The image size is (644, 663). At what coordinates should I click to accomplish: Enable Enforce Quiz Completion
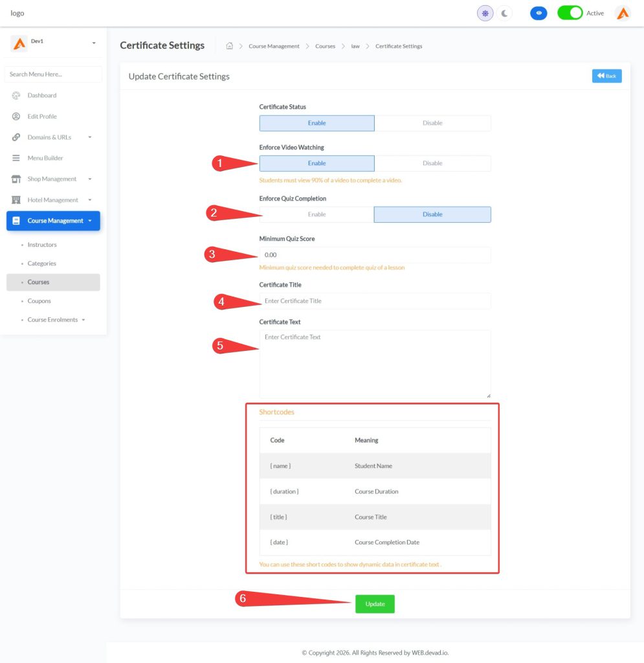point(316,214)
